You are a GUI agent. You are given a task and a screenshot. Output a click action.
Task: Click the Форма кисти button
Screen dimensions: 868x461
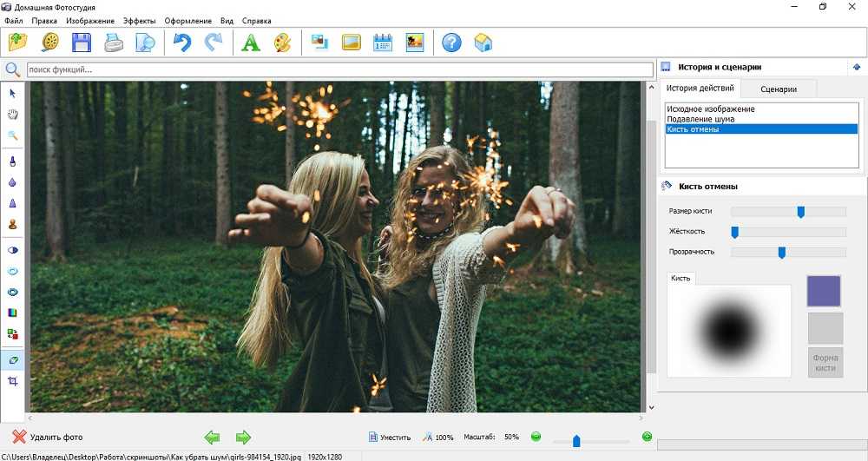click(x=825, y=362)
